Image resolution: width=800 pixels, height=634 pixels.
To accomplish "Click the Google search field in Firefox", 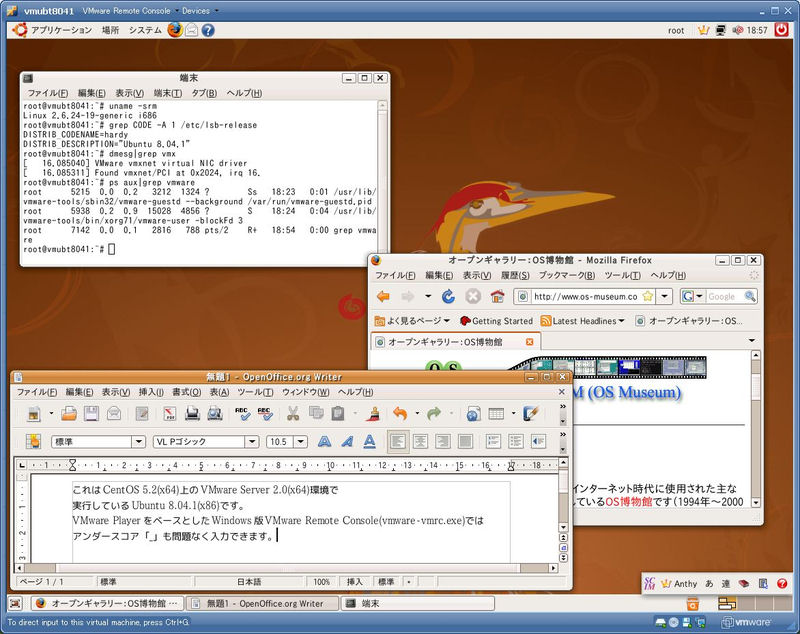I will click(x=724, y=296).
